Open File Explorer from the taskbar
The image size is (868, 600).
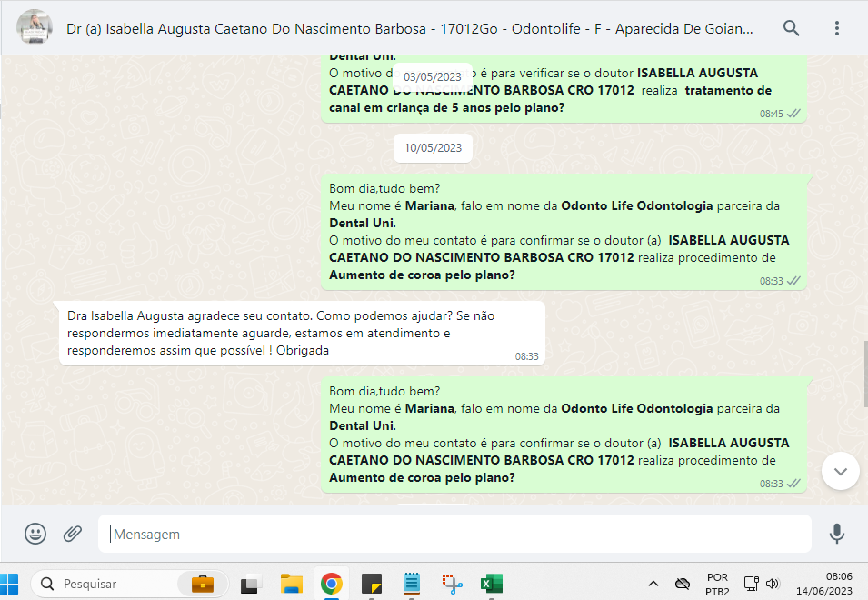[x=291, y=584]
